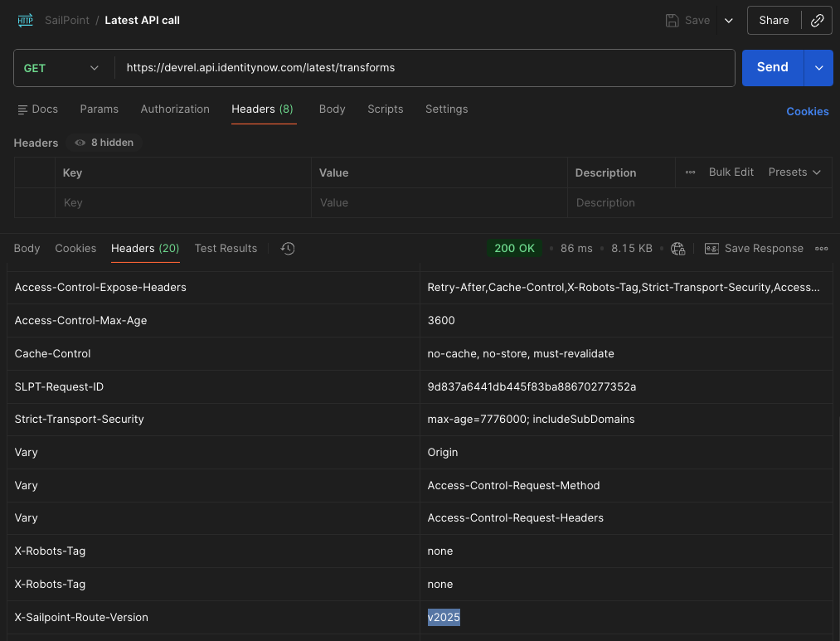
Task: Click Bulk Edit for headers
Action: point(731,172)
